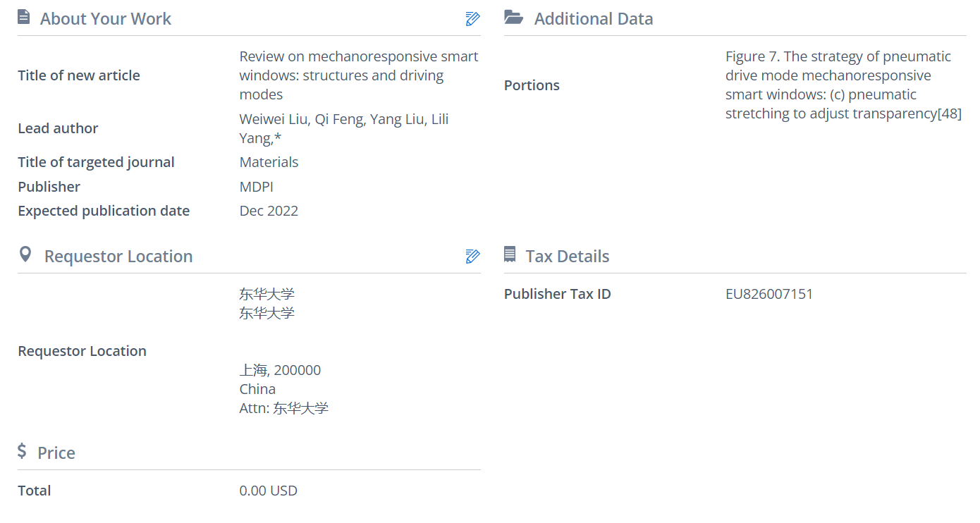Image resolution: width=980 pixels, height=523 pixels.
Task: Click the address line containing postal code 200000
Action: (x=280, y=370)
